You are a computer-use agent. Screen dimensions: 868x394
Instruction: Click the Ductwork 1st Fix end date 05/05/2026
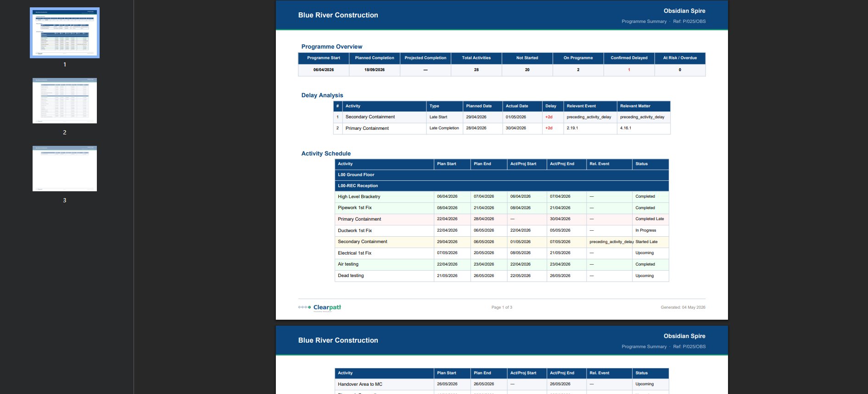560,231
